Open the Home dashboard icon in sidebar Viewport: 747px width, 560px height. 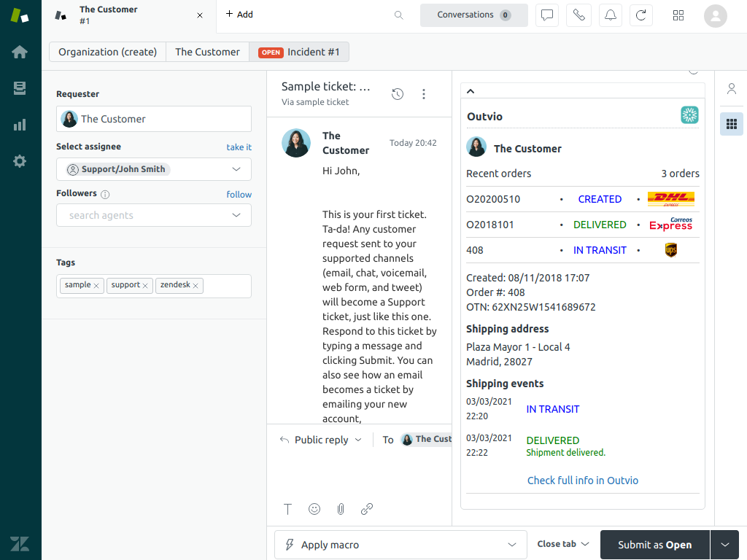[x=20, y=52]
